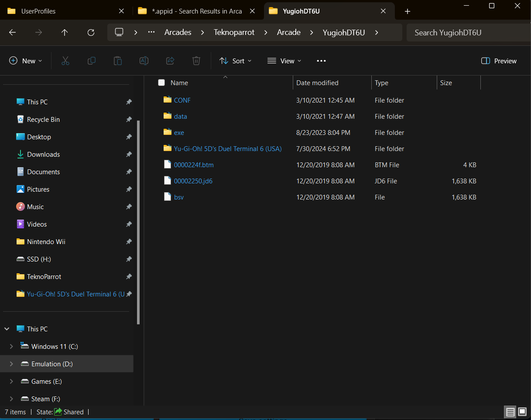Go back to the previous folder
531x420 pixels.
pos(12,32)
